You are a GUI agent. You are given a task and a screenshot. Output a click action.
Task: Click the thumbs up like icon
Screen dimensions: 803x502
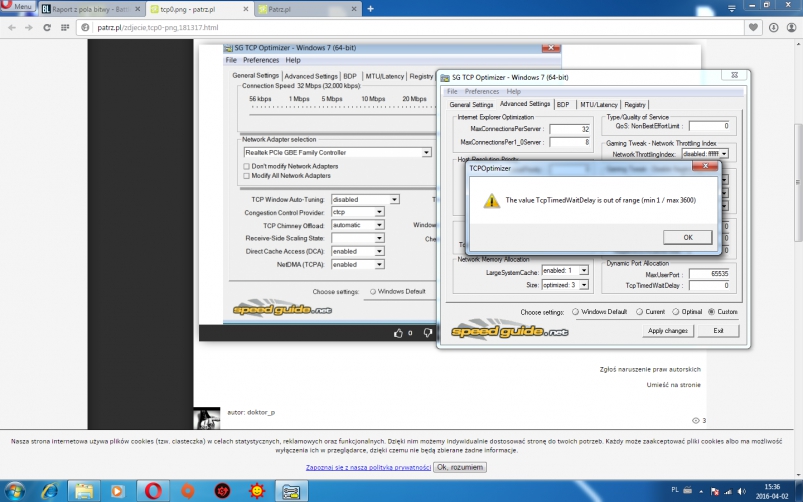click(398, 332)
